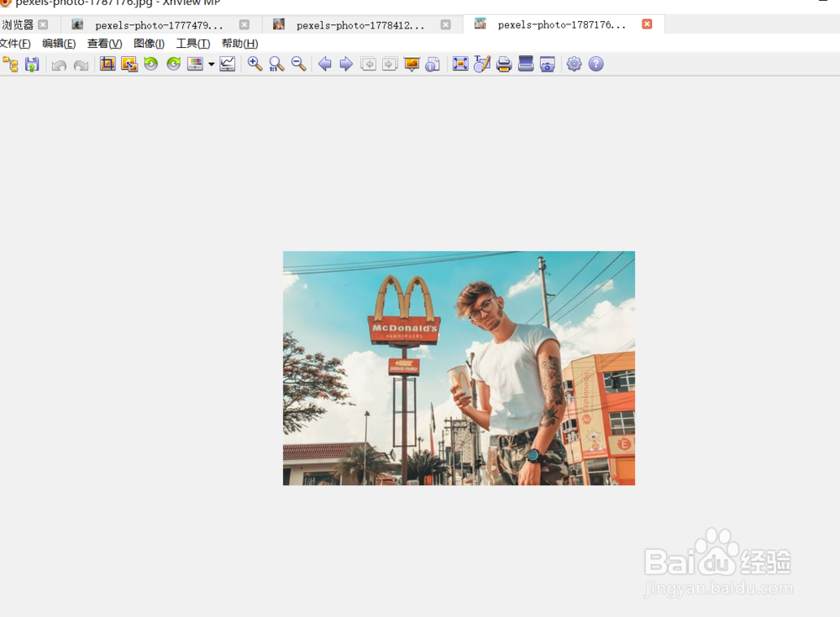Toggle fullscreen view icon
The width and height of the screenshot is (840, 617).
(x=460, y=65)
